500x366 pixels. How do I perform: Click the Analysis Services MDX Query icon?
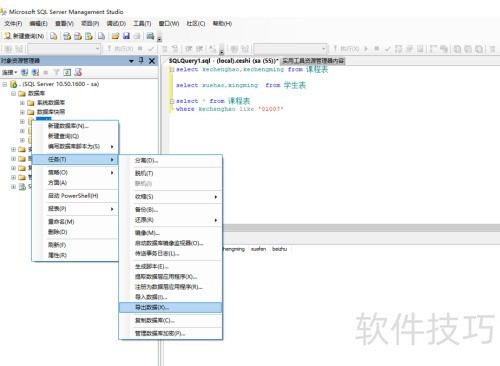pos(67,36)
